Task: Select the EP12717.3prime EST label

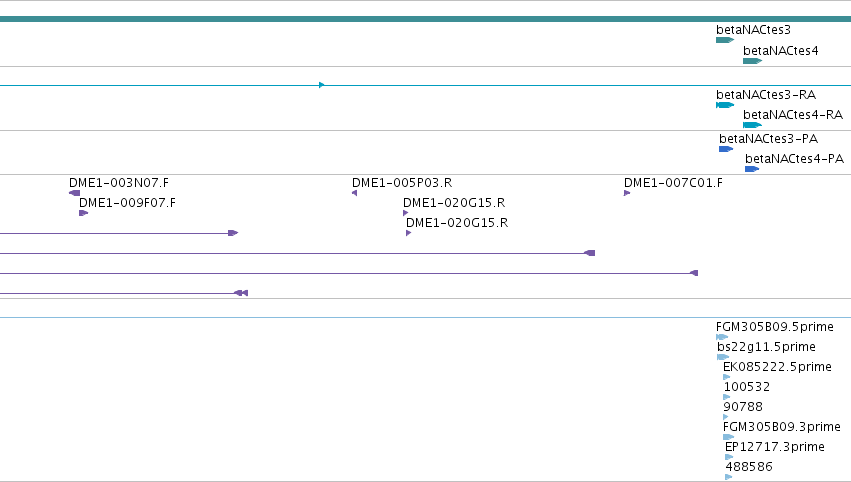Action: pyautogui.click(x=775, y=447)
